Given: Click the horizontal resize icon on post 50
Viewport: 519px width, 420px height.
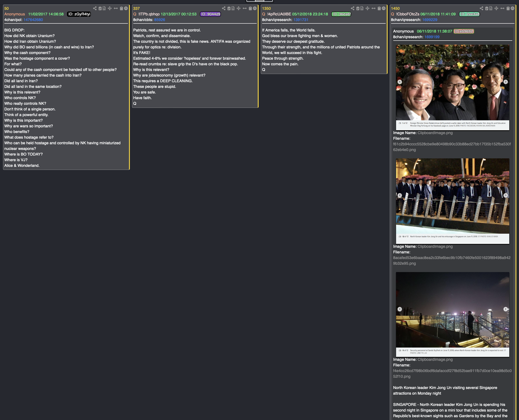Looking at the screenshot, I should 116,8.
